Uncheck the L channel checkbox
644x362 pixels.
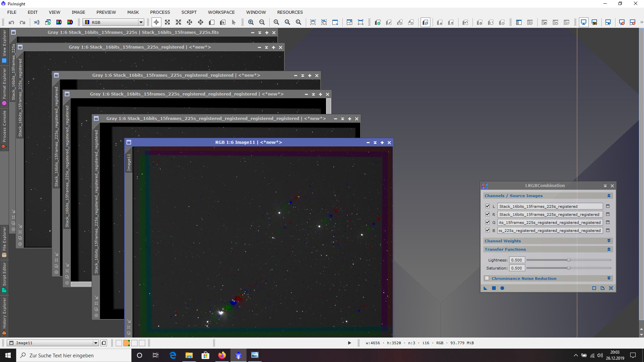pos(487,206)
